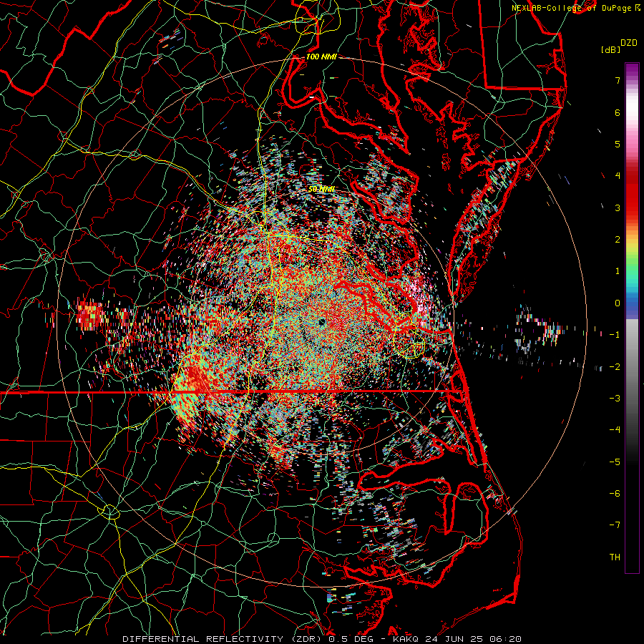The image size is (644, 644).
Task: Click the red segment of the color bar near 3
Action: tap(632, 197)
